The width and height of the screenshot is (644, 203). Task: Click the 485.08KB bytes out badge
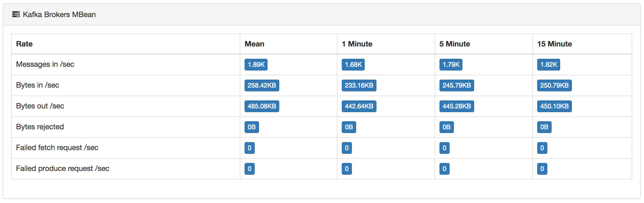[262, 106]
